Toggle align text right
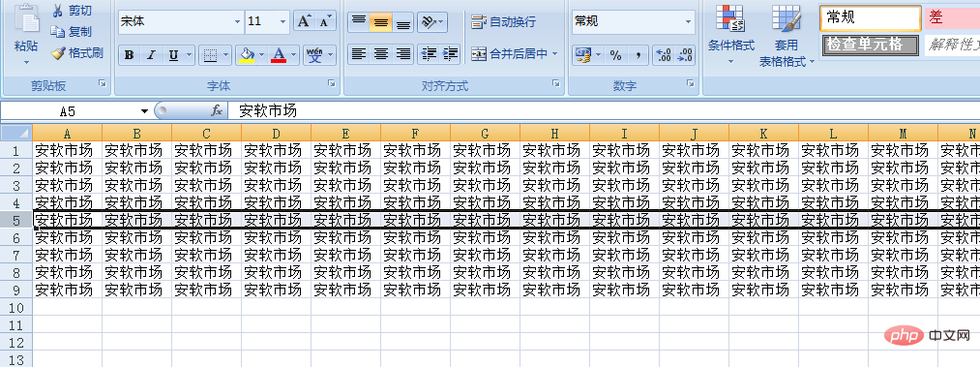980x367 pixels. coord(402,54)
